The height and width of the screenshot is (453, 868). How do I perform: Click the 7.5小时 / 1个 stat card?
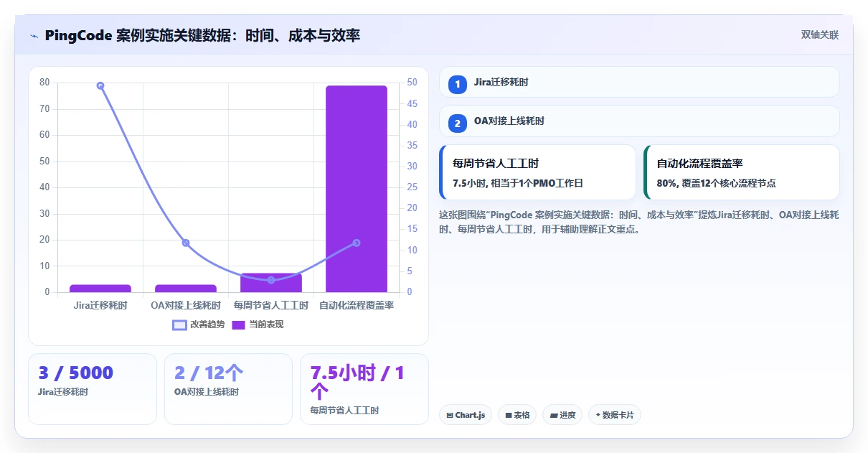click(x=364, y=388)
